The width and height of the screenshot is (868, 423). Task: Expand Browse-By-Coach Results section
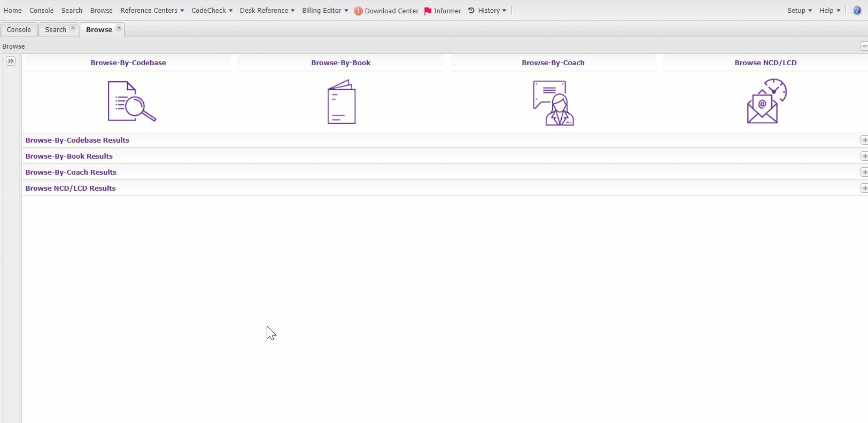[864, 172]
